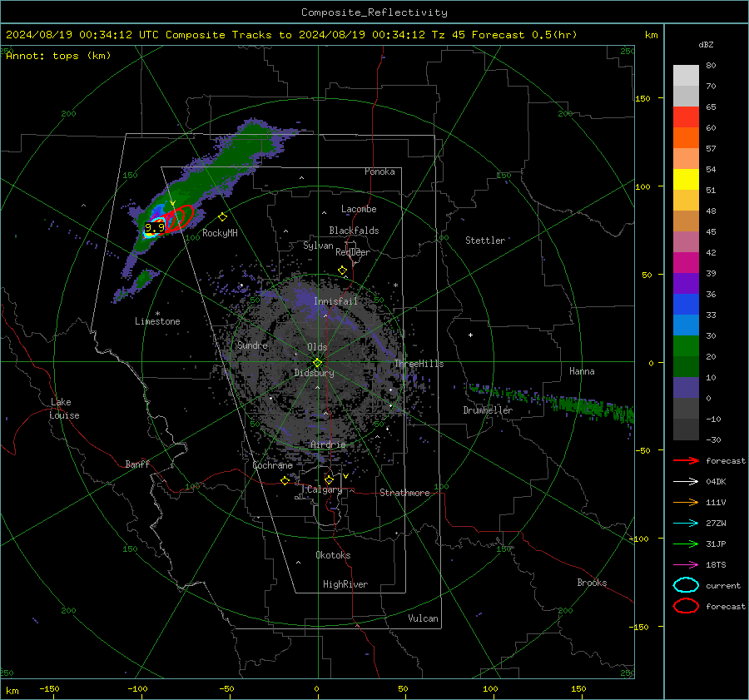Click the white plus marker west of Hanna
Image resolution: width=749 pixels, height=700 pixels.
470,335
